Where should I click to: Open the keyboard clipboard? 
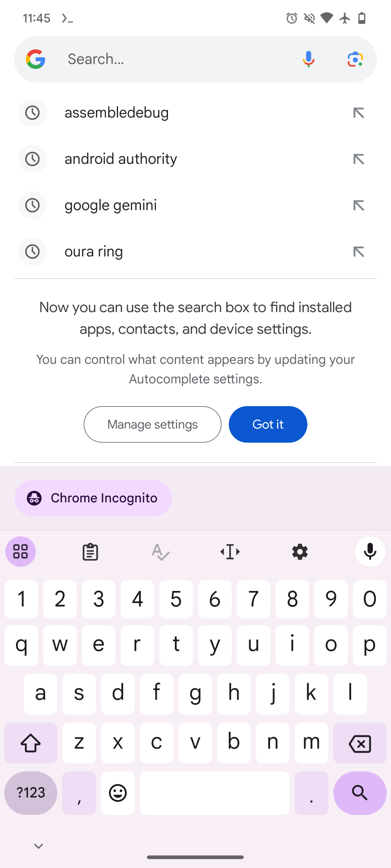click(90, 552)
